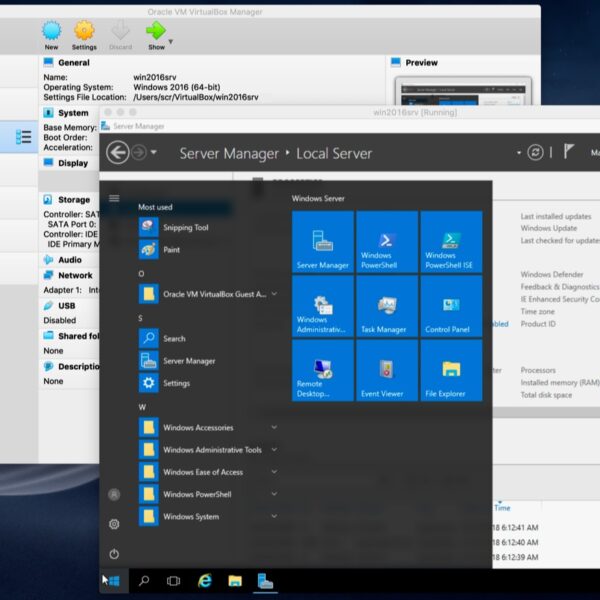Click the Description section icon
Screen dimensions: 600x600
point(48,366)
